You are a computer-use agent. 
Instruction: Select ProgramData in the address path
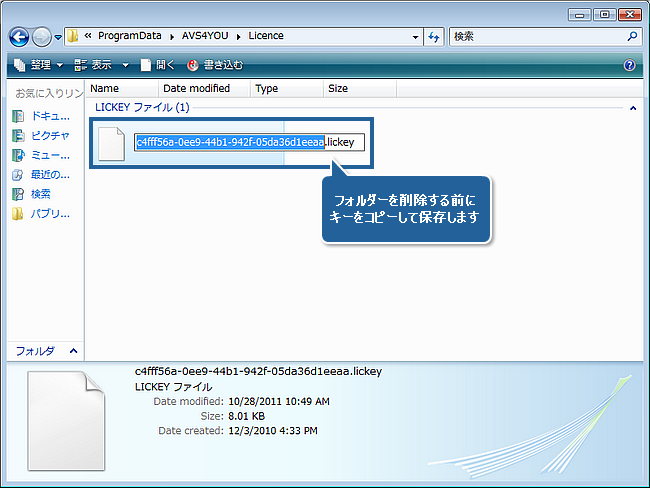pyautogui.click(x=129, y=36)
